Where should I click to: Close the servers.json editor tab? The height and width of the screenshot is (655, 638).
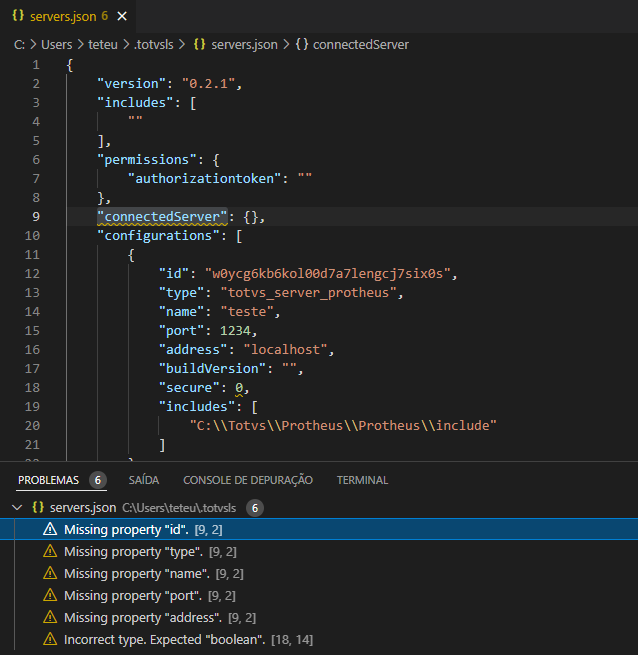pos(122,16)
